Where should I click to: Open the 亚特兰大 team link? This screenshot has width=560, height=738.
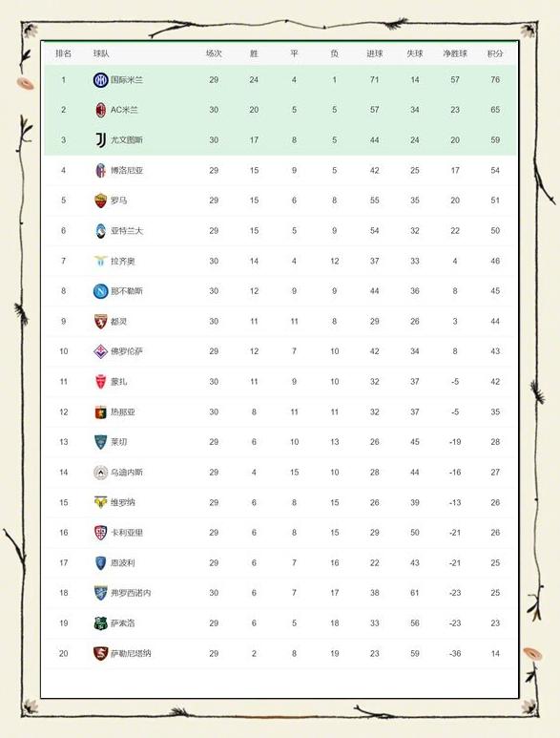point(127,231)
